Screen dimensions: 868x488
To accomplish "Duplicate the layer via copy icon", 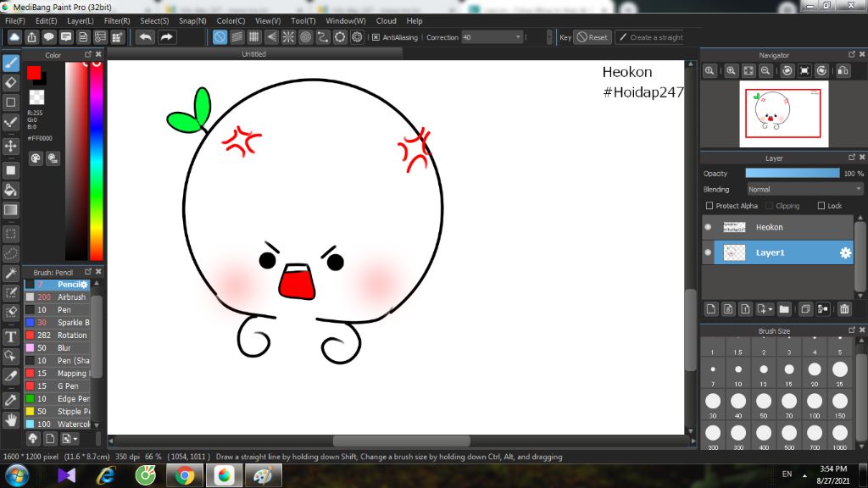I will (x=805, y=309).
